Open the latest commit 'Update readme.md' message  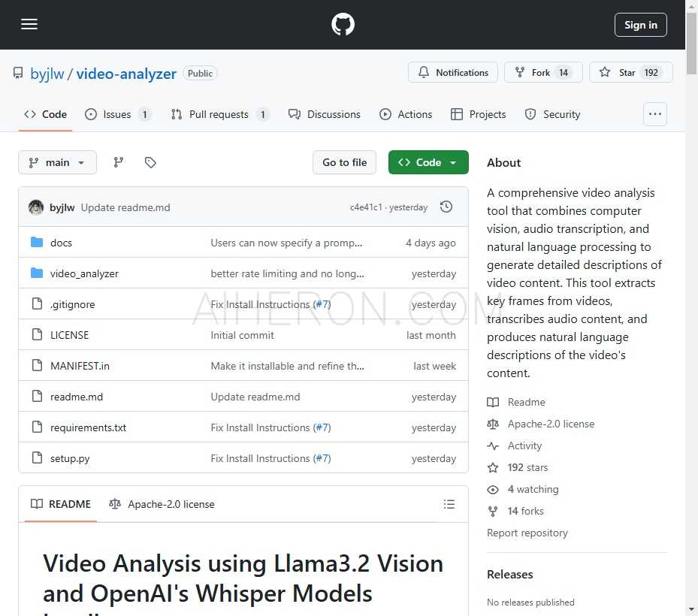125,207
